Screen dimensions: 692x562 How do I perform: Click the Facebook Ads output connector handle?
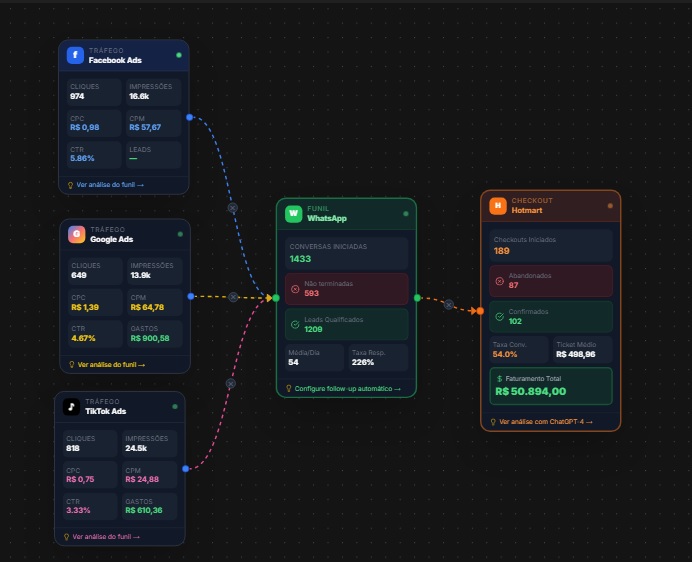point(189,117)
